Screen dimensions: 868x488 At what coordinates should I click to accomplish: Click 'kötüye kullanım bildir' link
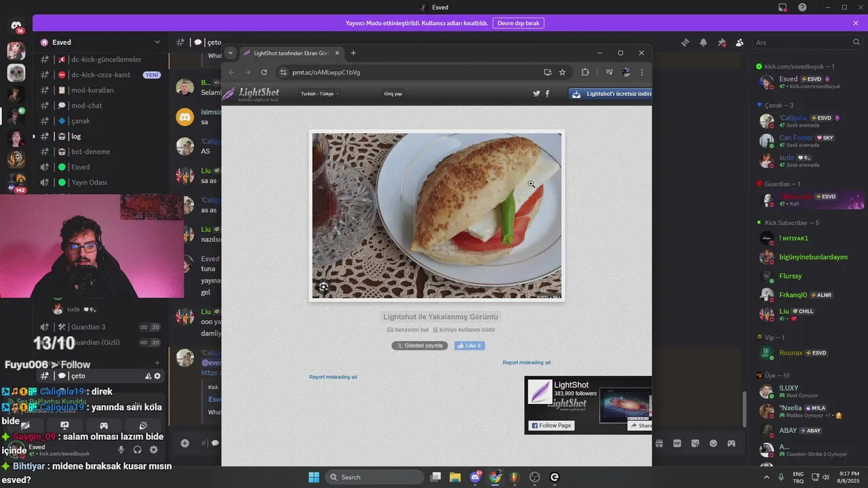[464, 329]
